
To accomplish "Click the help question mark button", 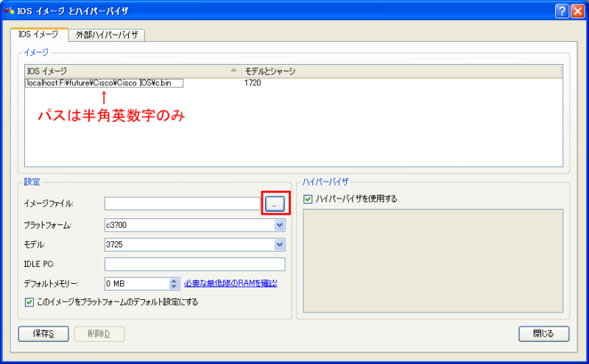I will [560, 11].
